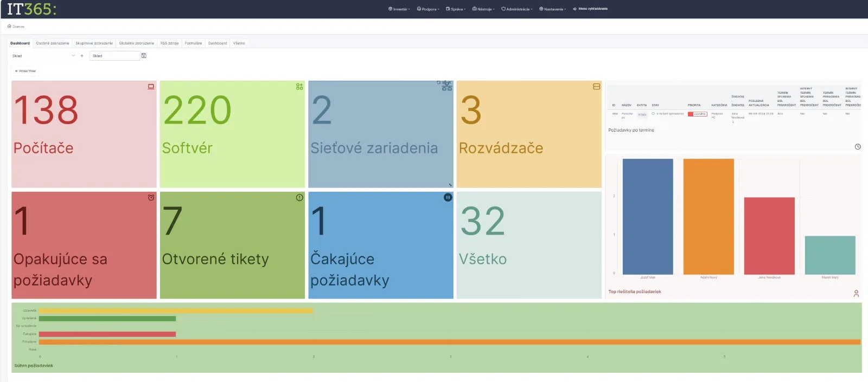Viewport: 868px width, 382px height.
Task: Click the clock icon in Požiadavky po termíne widget
Action: [858, 147]
